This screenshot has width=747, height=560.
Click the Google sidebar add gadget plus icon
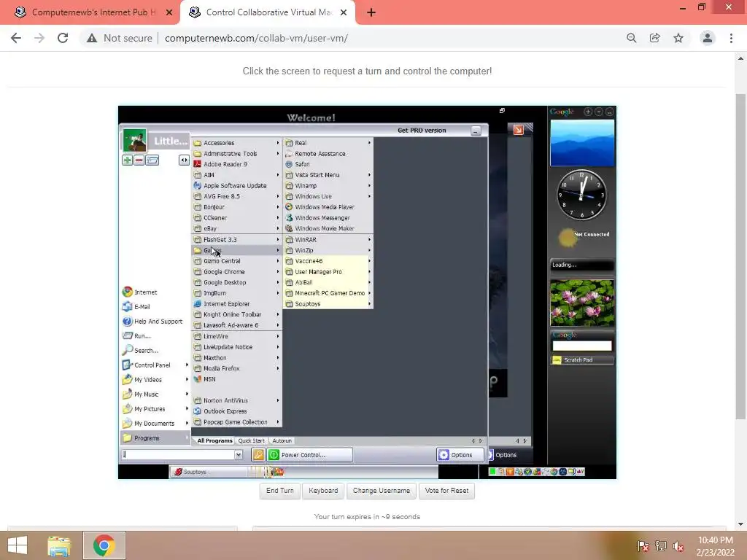(589, 112)
